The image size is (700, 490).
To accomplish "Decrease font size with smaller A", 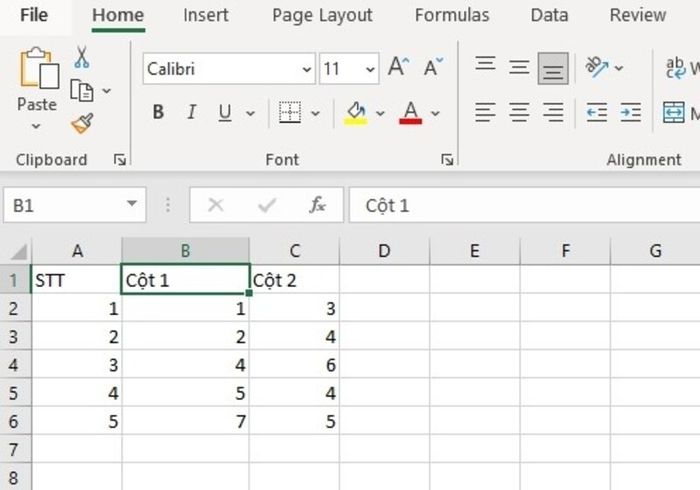I will tap(433, 68).
